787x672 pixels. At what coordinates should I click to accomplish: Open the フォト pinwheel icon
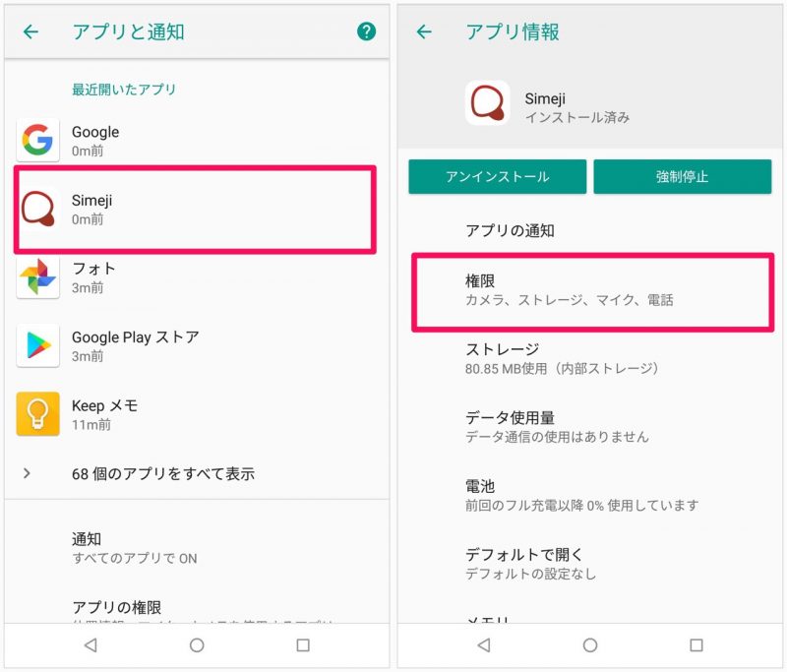pyautogui.click(x=37, y=276)
